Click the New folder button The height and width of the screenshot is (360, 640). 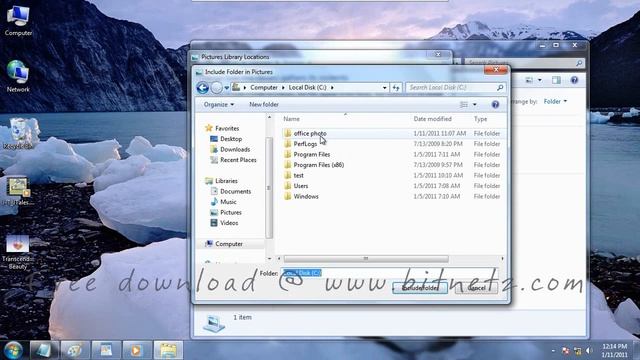point(264,104)
